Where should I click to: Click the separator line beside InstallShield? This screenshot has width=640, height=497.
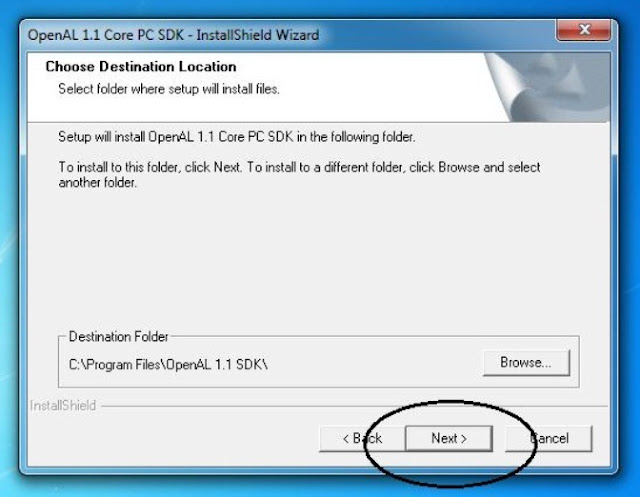(354, 406)
